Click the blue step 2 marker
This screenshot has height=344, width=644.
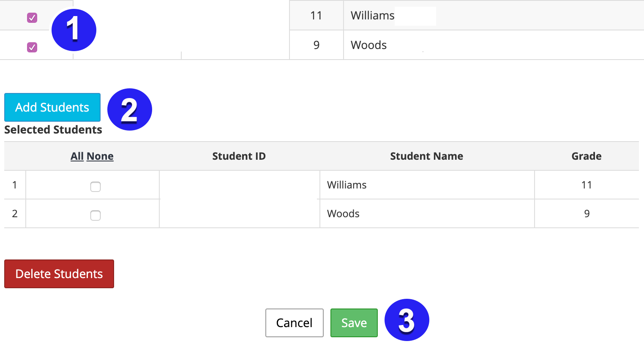click(130, 109)
